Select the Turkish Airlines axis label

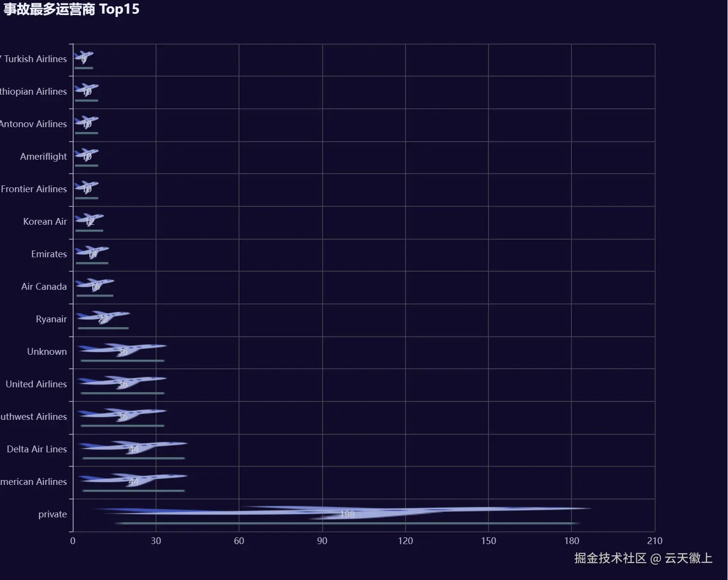[33, 59]
